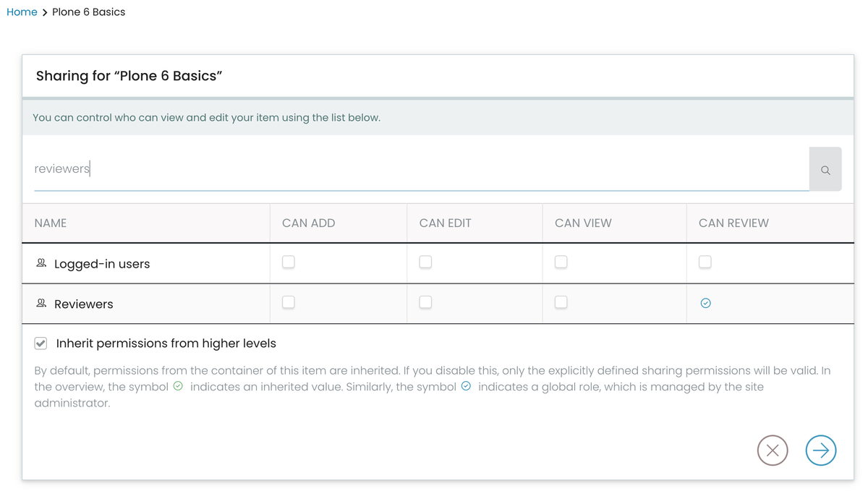Uncheck Inherit permissions from higher levels
This screenshot has height=491, width=868.
coord(41,343)
